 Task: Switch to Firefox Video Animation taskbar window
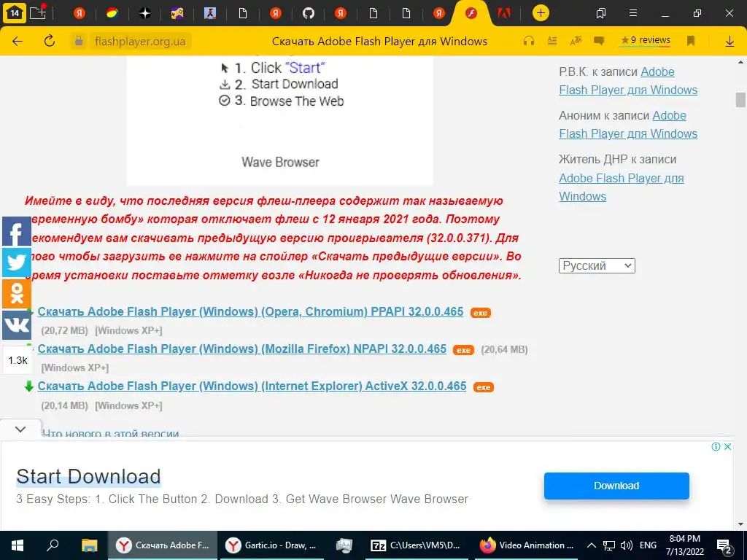click(527, 545)
